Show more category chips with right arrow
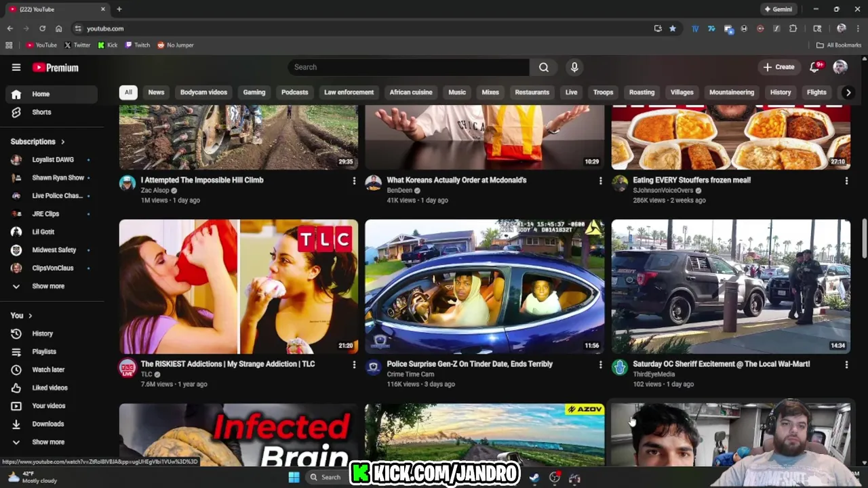 tap(848, 92)
